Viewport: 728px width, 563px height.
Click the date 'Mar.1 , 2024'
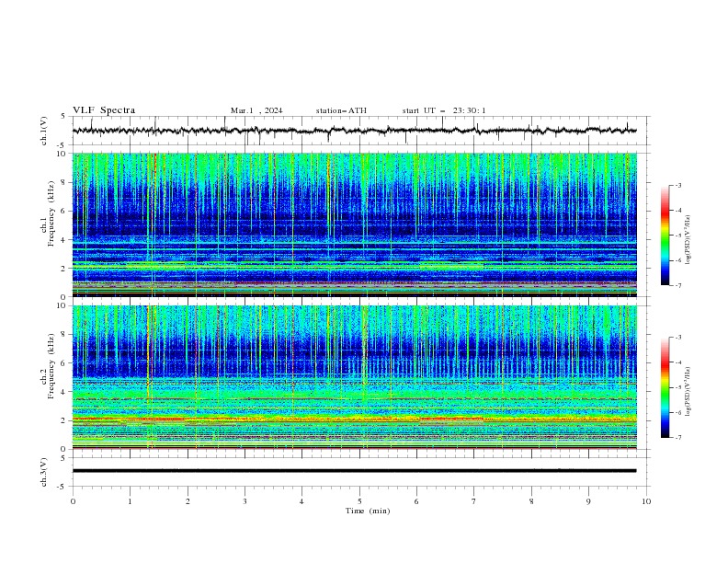[256, 110]
